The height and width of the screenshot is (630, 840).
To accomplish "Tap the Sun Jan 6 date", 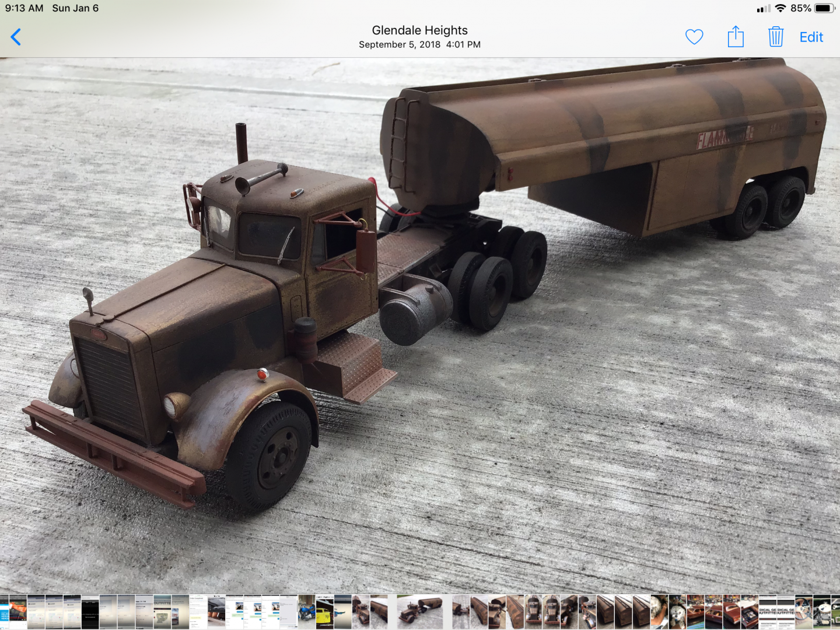I will click(x=75, y=8).
